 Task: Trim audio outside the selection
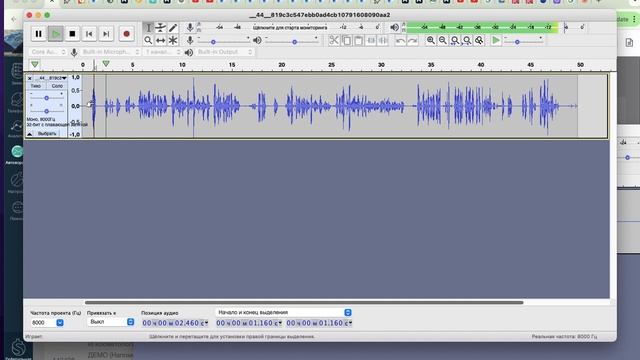[x=371, y=40]
